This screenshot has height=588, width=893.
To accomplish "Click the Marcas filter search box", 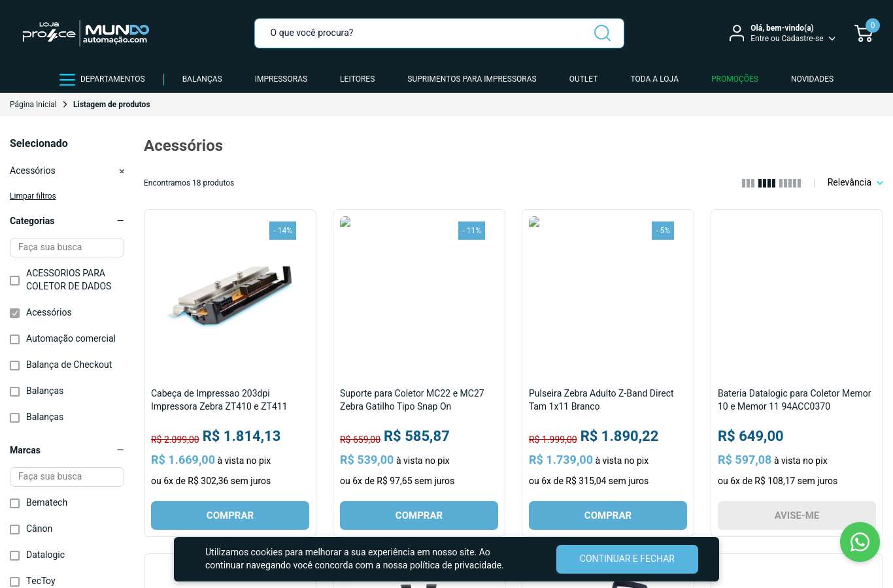I will pos(67,477).
